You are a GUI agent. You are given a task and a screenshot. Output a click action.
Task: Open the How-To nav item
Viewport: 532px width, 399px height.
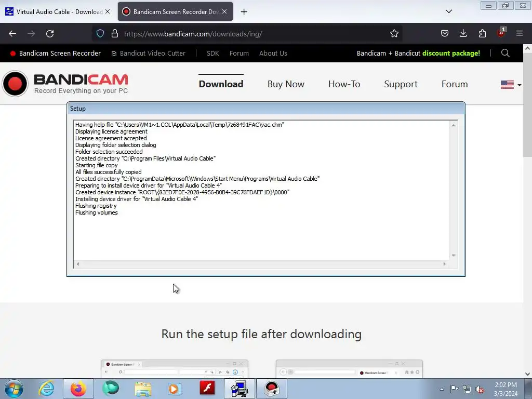pyautogui.click(x=344, y=84)
